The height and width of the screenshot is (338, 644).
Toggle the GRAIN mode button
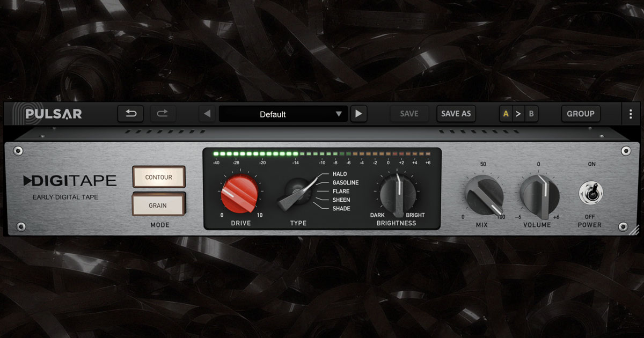pos(159,205)
